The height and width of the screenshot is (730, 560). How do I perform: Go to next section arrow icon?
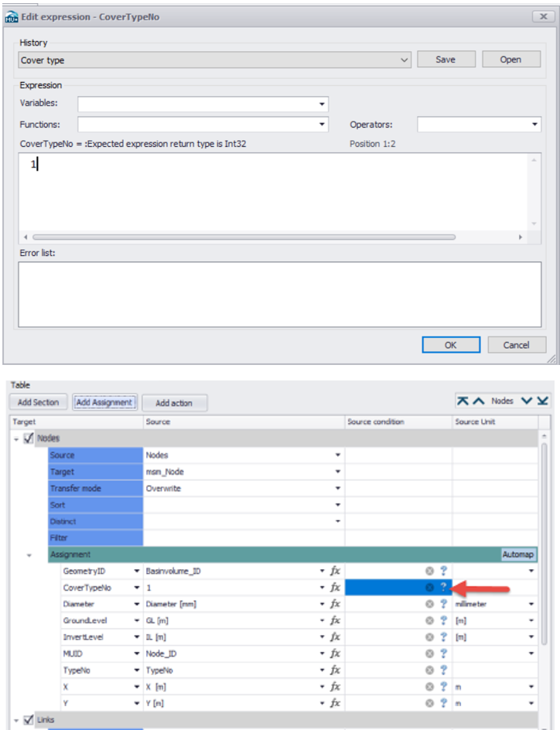point(527,401)
